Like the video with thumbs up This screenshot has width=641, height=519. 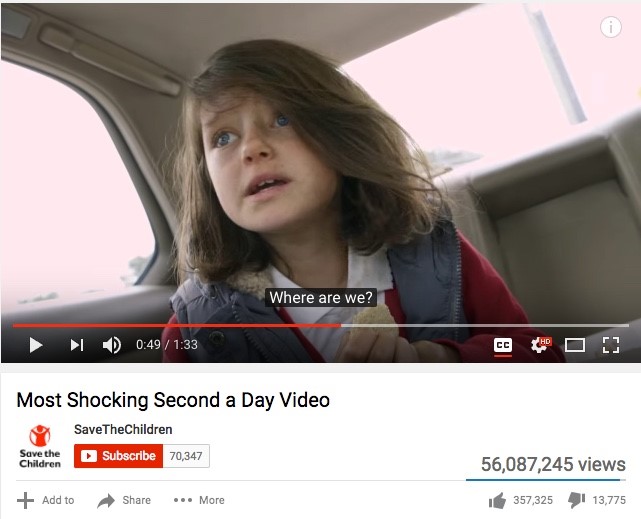pos(497,500)
